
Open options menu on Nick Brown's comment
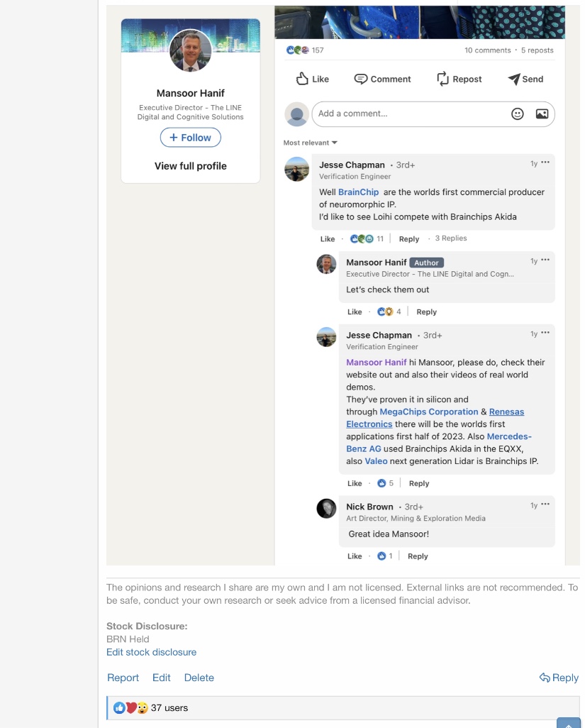point(545,505)
